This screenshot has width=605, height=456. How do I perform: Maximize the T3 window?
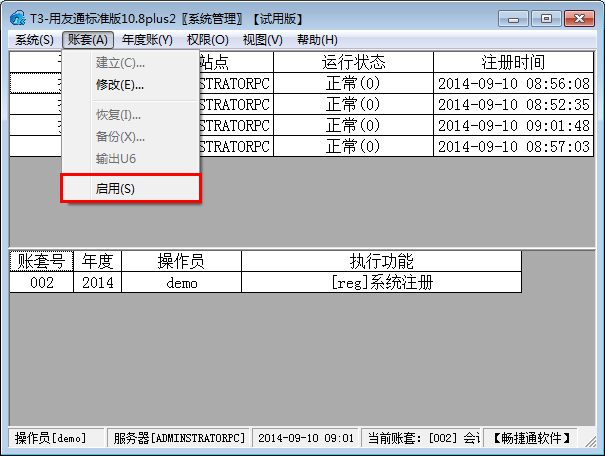pos(546,19)
